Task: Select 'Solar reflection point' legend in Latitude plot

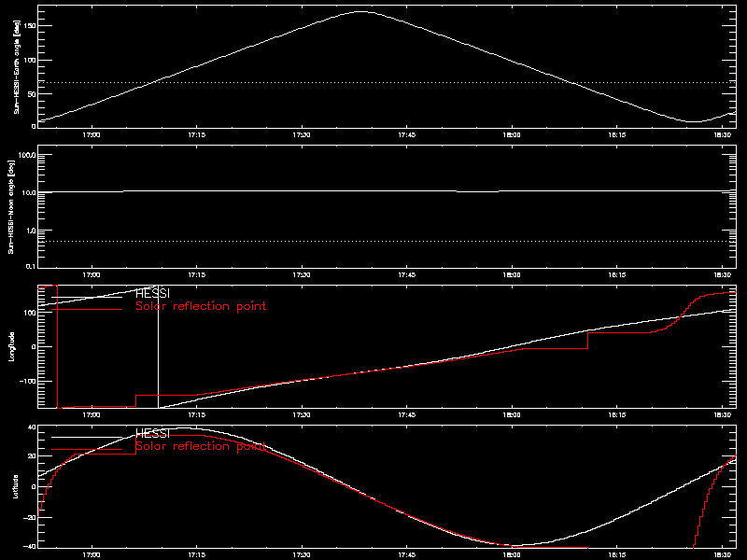Action: coord(201,446)
